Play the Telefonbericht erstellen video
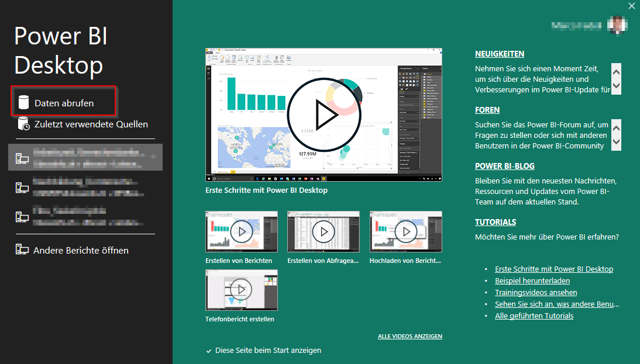This screenshot has height=364, width=640. (x=241, y=290)
